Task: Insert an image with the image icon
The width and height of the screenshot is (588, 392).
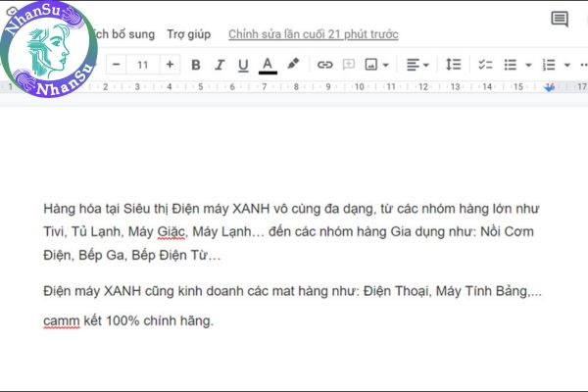Action: click(x=370, y=65)
